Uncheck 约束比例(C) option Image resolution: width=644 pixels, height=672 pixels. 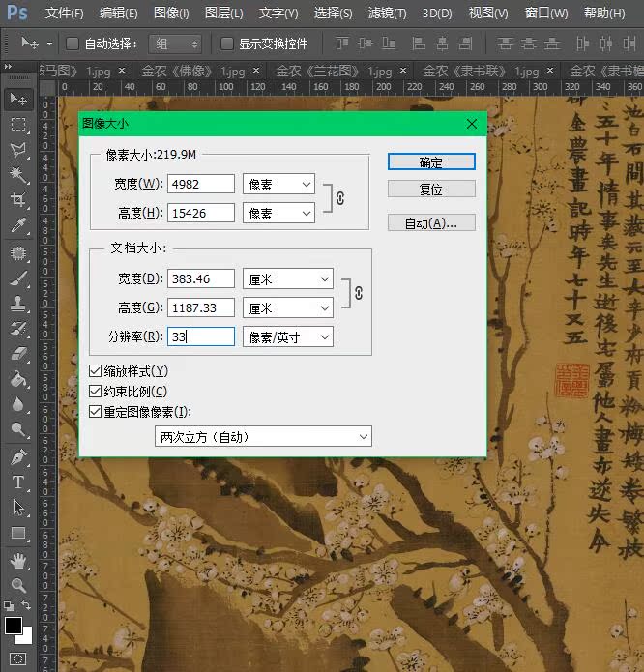[x=95, y=392]
